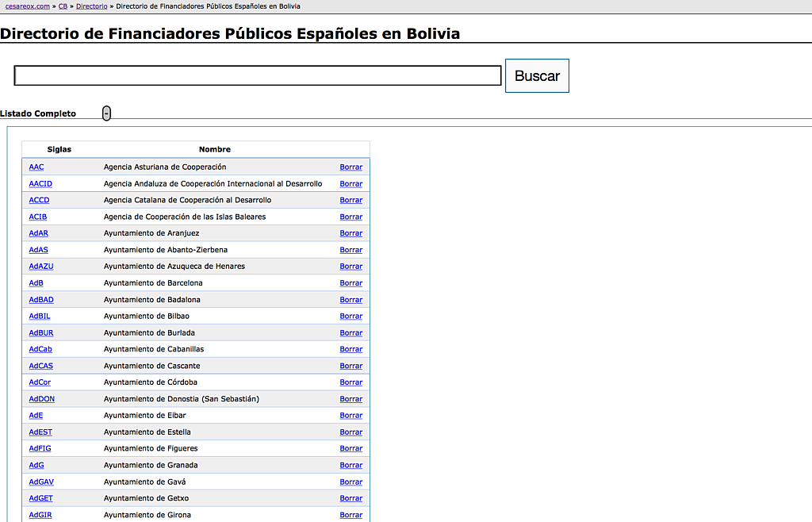Click Borrar for Ayuntamiento de Gavá

(x=351, y=482)
